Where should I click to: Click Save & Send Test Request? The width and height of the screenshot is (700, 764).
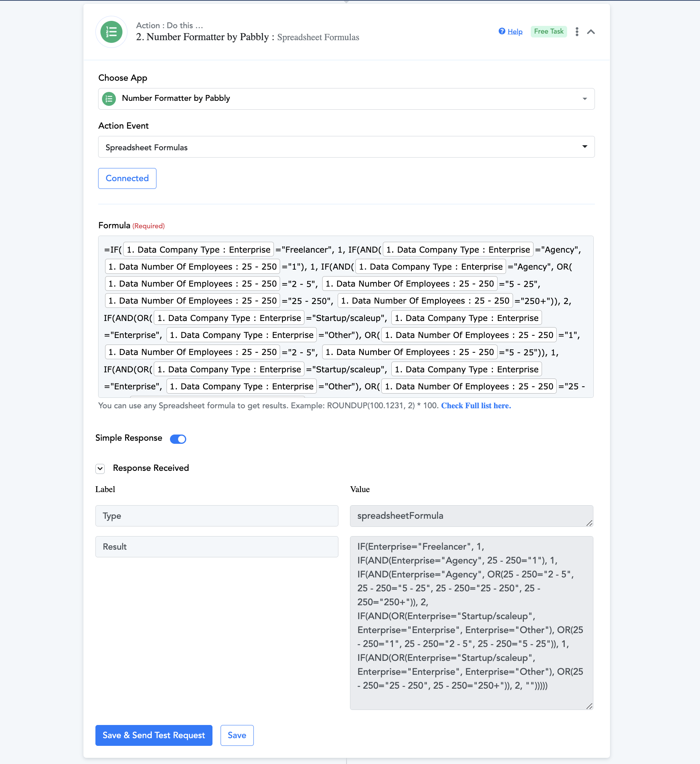pos(154,735)
